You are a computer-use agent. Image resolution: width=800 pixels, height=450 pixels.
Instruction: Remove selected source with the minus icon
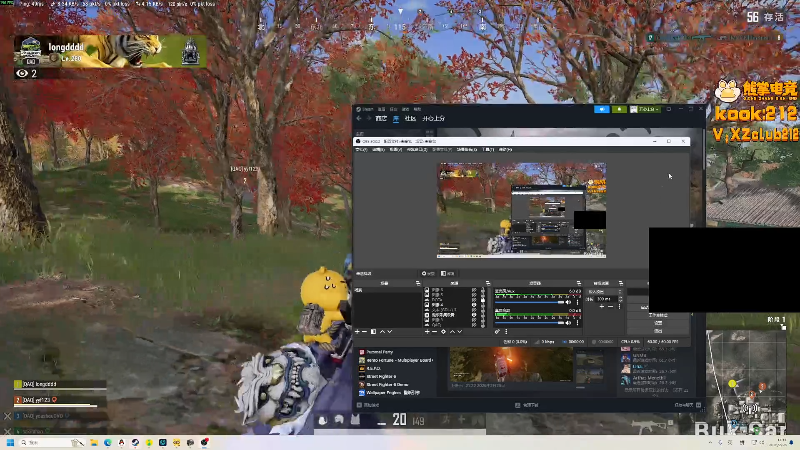pos(434,332)
